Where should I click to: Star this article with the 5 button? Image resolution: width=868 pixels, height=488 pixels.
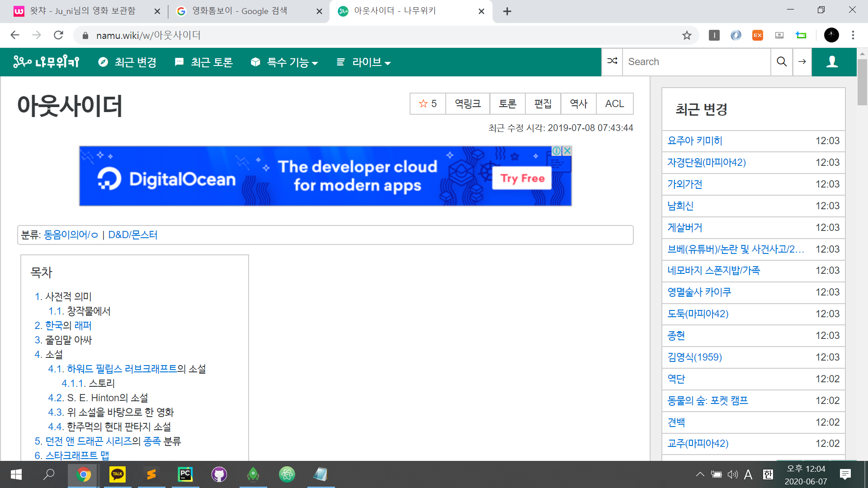pyautogui.click(x=428, y=103)
